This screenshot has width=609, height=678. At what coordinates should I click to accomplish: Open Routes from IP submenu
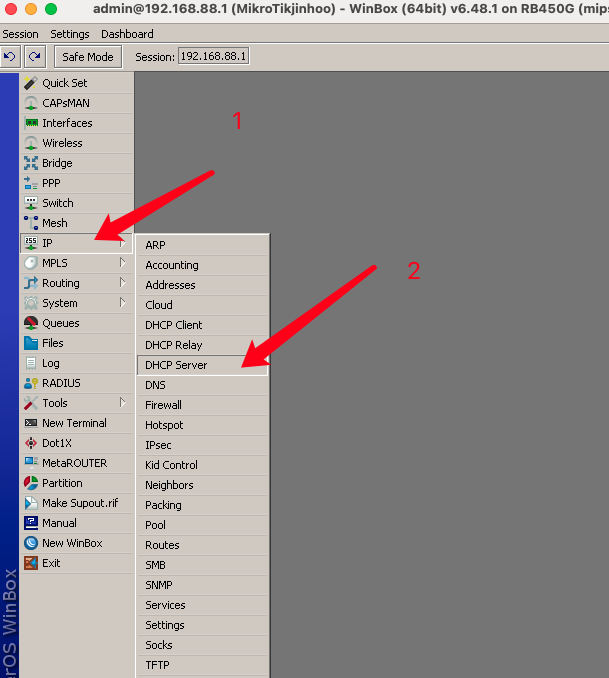[x=202, y=545]
